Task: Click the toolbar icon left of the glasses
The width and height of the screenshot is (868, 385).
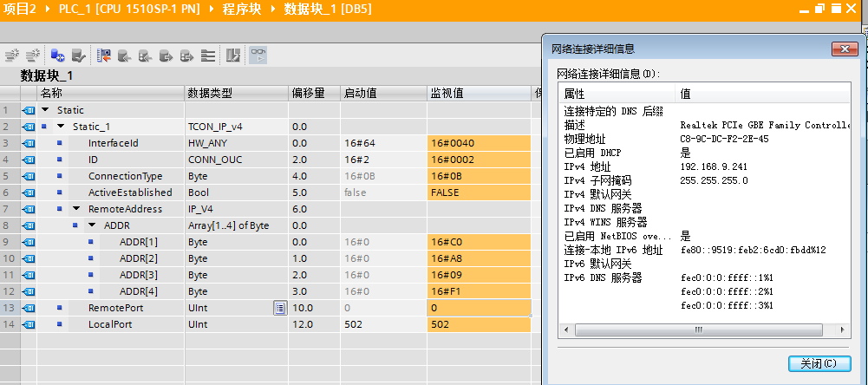Action: pyautogui.click(x=233, y=55)
